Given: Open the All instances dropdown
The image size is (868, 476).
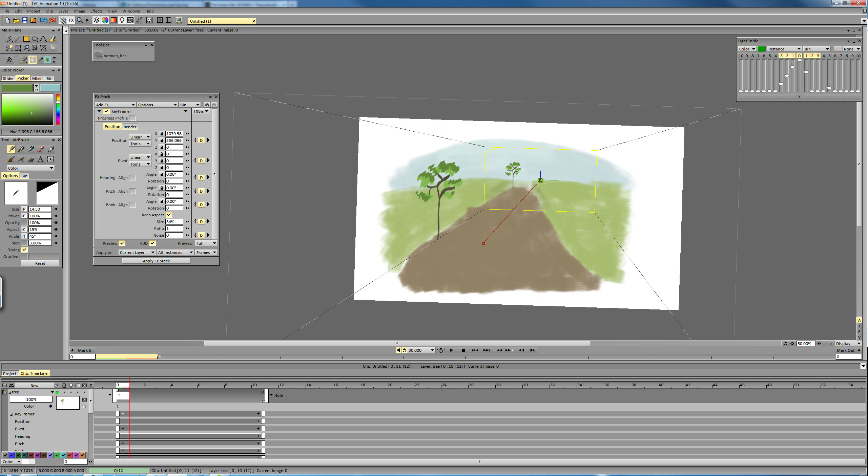Looking at the screenshot, I should pos(175,252).
